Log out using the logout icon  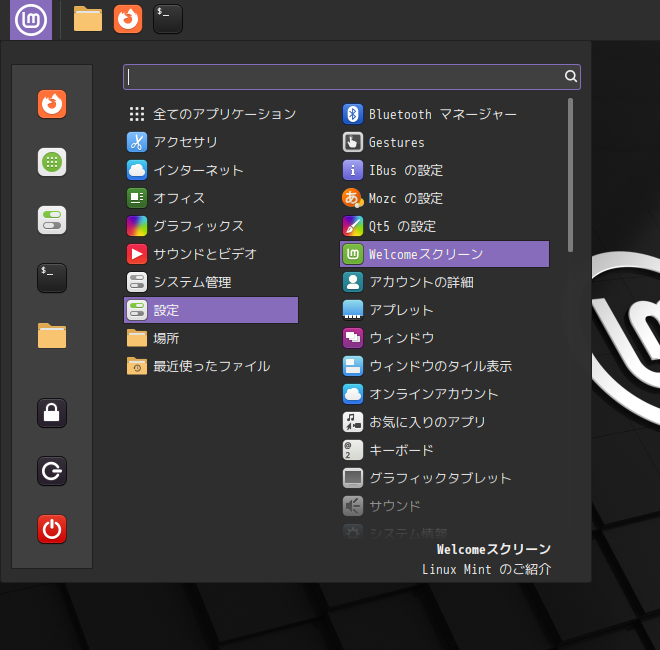tap(52, 471)
